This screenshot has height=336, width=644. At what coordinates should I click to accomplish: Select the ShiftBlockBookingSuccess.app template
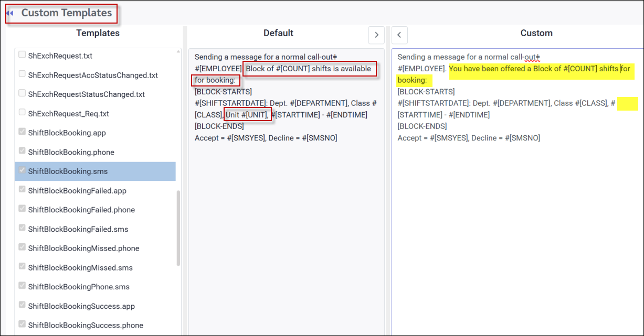pyautogui.click(x=81, y=306)
